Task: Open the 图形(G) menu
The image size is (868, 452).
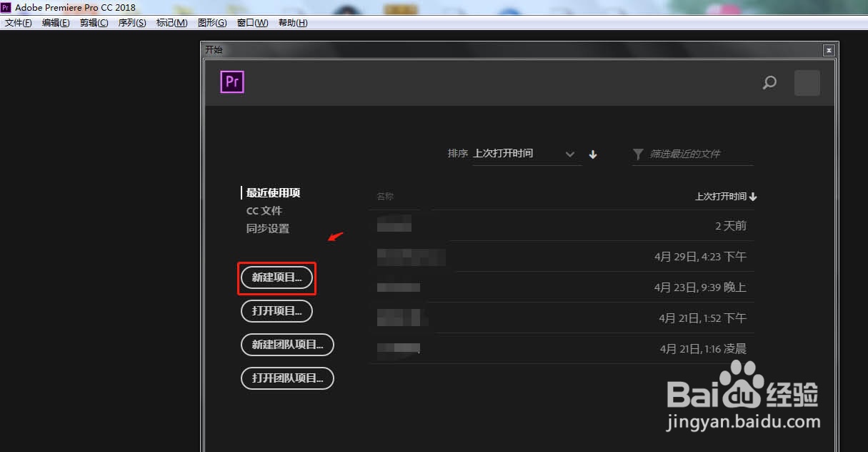Action: pyautogui.click(x=212, y=23)
